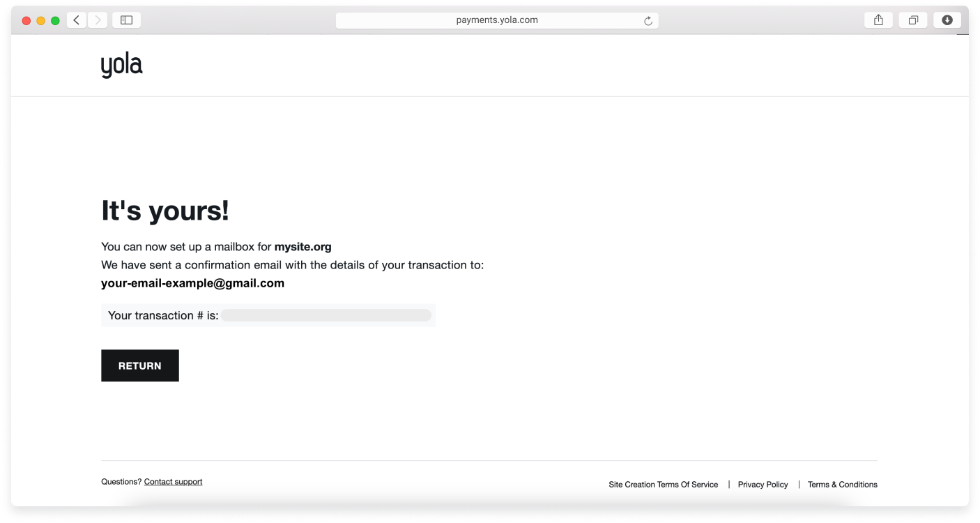Click the forward navigation arrow

pyautogui.click(x=97, y=20)
